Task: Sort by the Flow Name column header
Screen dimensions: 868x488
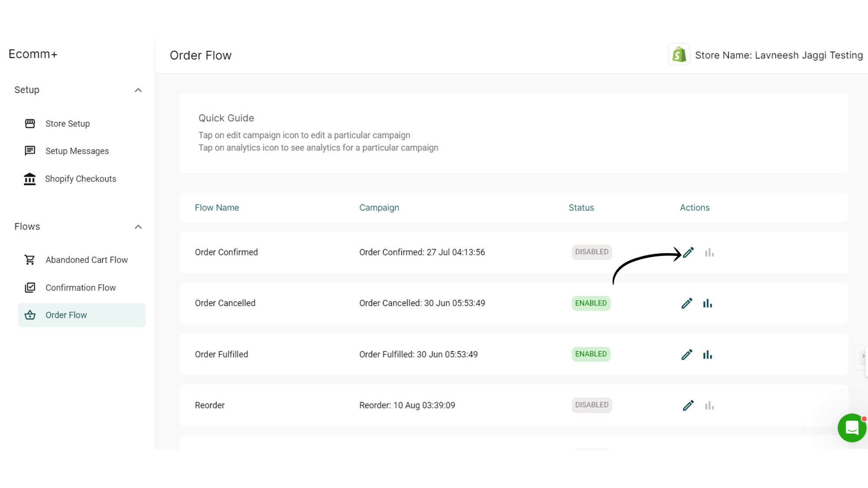Action: 217,207
